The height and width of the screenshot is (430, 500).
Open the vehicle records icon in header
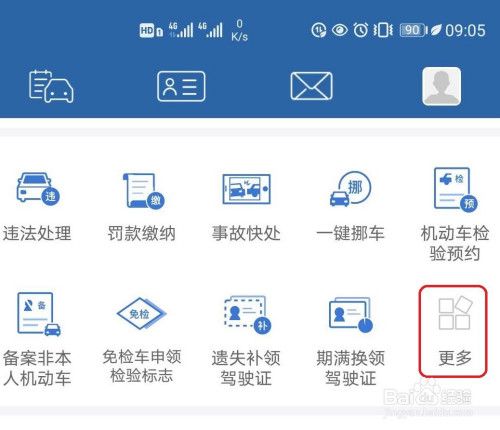click(x=51, y=86)
